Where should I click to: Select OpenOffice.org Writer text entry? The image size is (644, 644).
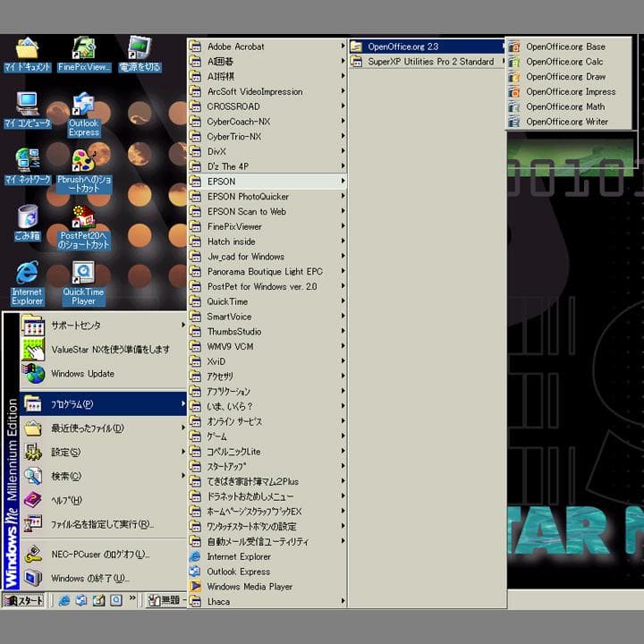(x=567, y=122)
